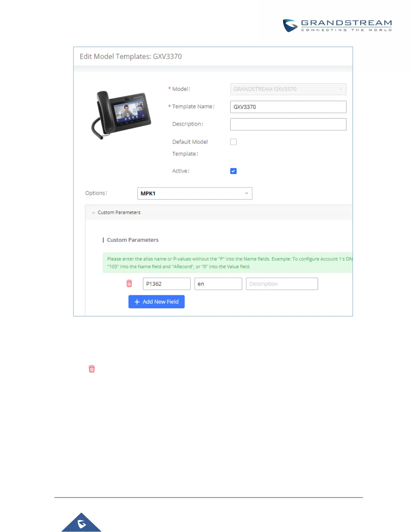Image resolution: width=411 pixels, height=532 pixels.
Task: Click the standalone red trash icon below the dialog
Action: pos(92,369)
